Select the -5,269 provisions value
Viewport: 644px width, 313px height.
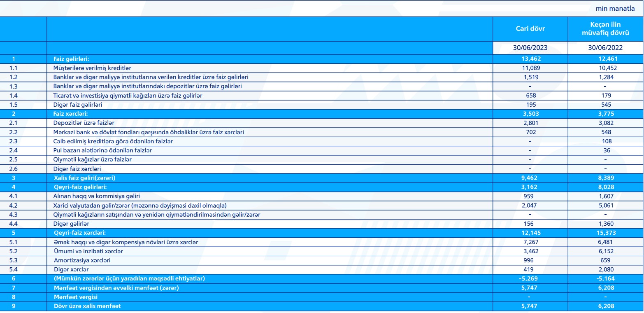click(x=530, y=278)
